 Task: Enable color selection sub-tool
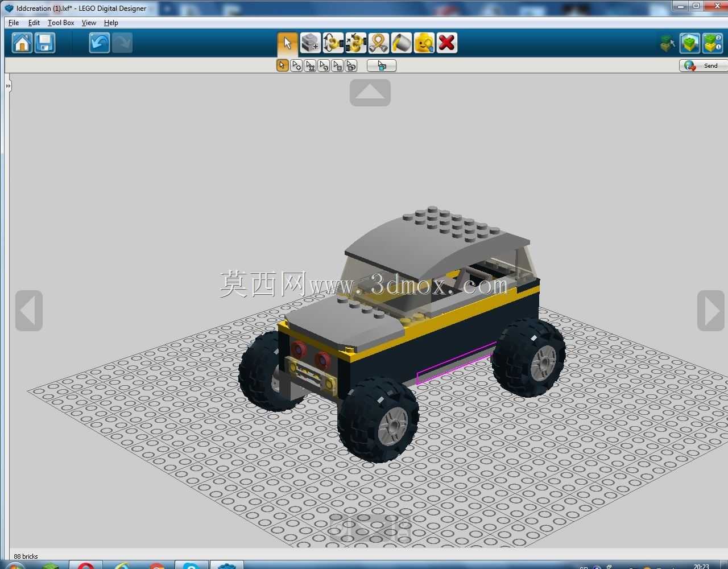click(x=324, y=65)
